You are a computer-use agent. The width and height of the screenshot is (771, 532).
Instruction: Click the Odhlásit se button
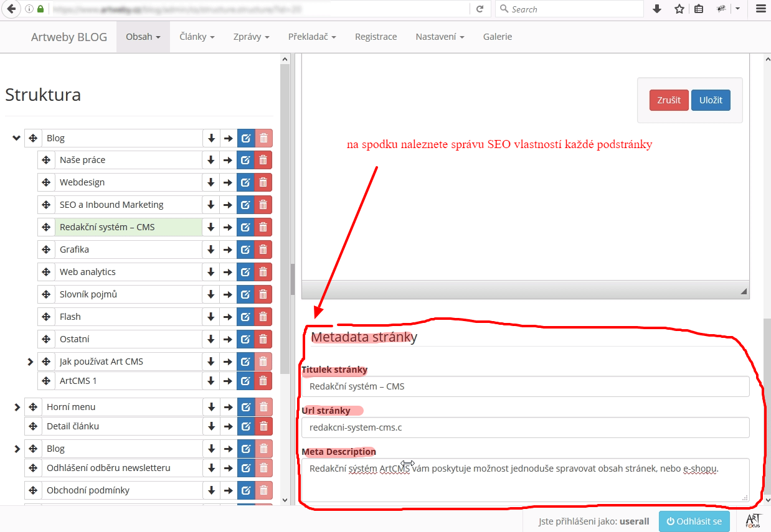(x=694, y=521)
